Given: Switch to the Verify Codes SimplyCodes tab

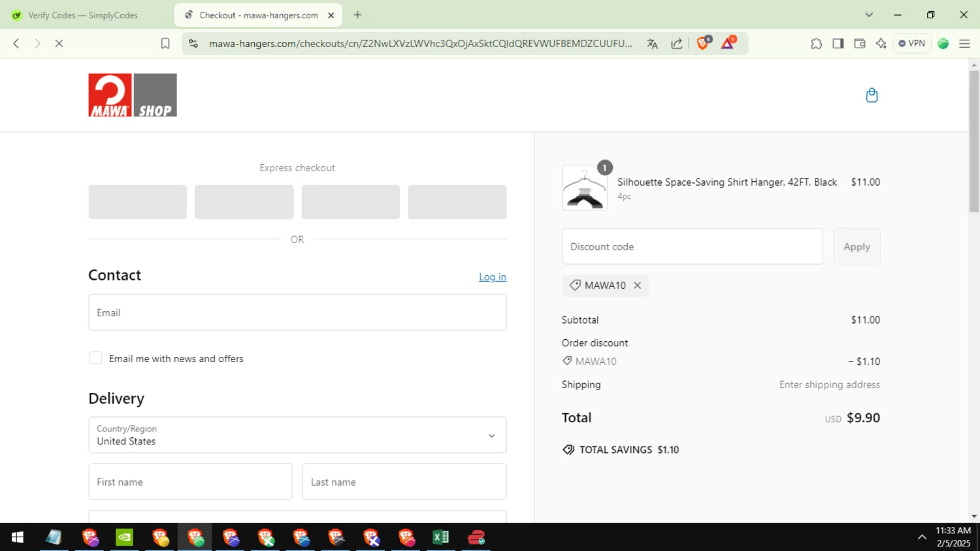Looking at the screenshot, I should click(82, 15).
